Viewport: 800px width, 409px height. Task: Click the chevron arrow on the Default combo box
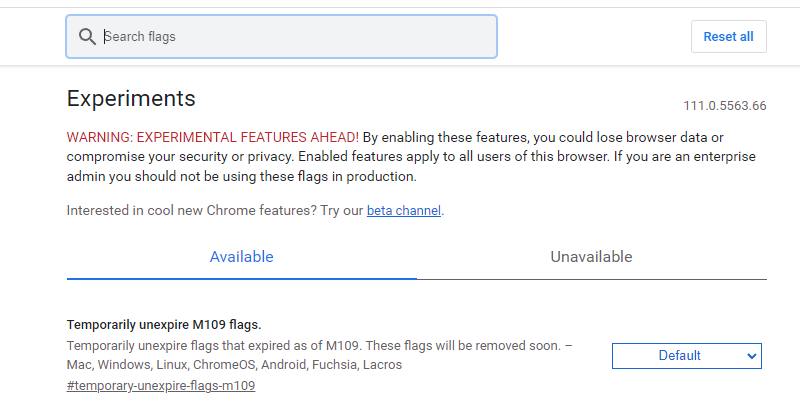(x=752, y=355)
